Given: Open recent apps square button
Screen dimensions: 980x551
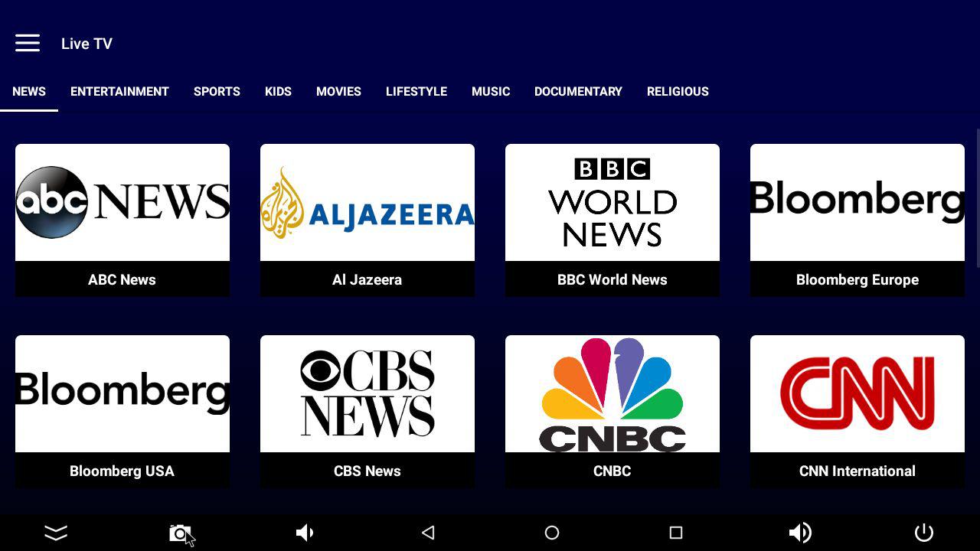Looking at the screenshot, I should point(675,533).
